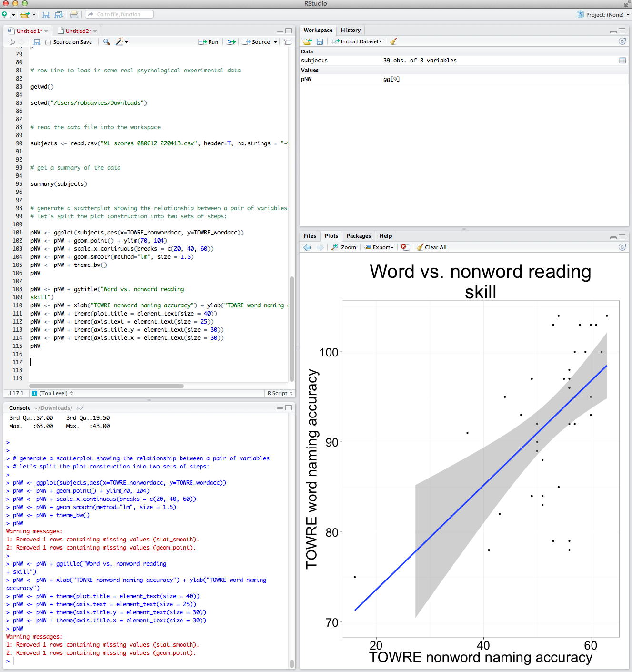The height and width of the screenshot is (672, 632).
Task: Expand the Export plot menu
Action: click(x=379, y=247)
